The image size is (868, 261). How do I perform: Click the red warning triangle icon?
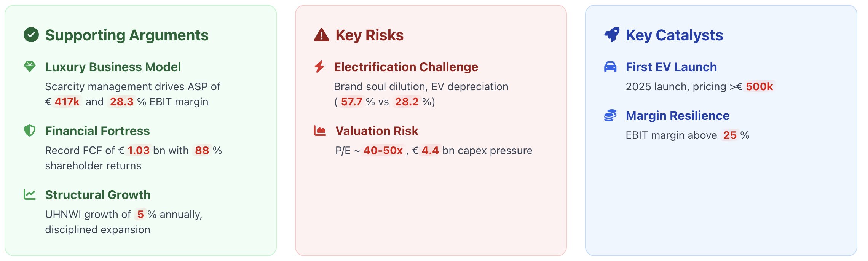(322, 35)
